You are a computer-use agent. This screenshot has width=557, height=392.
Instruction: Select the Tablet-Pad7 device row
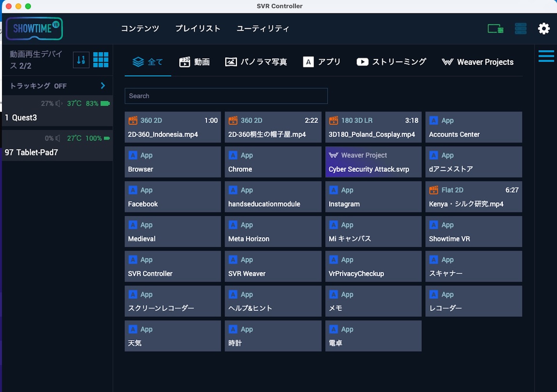pos(57,146)
